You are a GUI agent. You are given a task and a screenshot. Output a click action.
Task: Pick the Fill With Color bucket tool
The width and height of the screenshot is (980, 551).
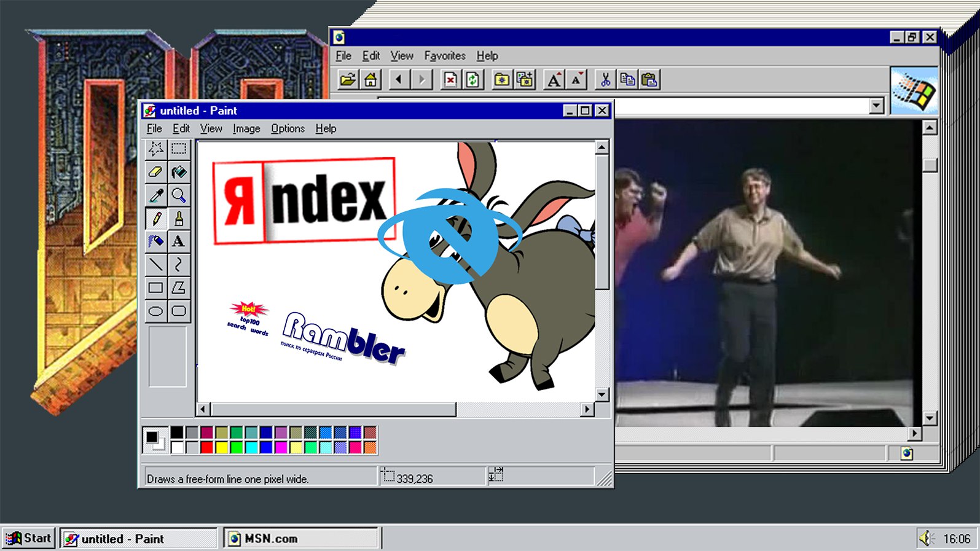[x=179, y=172]
